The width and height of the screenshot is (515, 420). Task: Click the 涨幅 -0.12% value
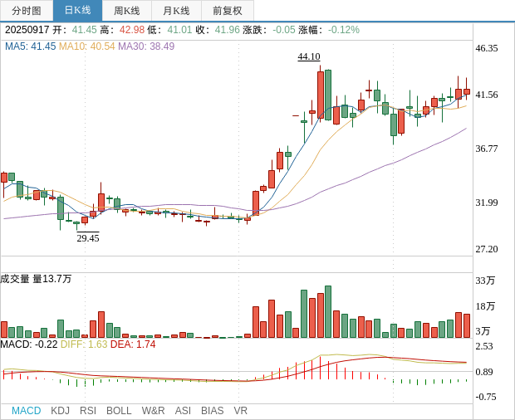coord(344,30)
